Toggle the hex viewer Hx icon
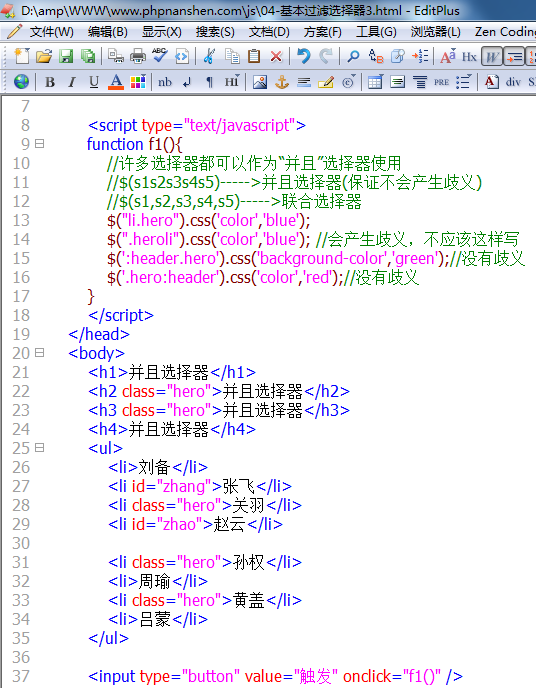The width and height of the screenshot is (536, 688). (469, 57)
